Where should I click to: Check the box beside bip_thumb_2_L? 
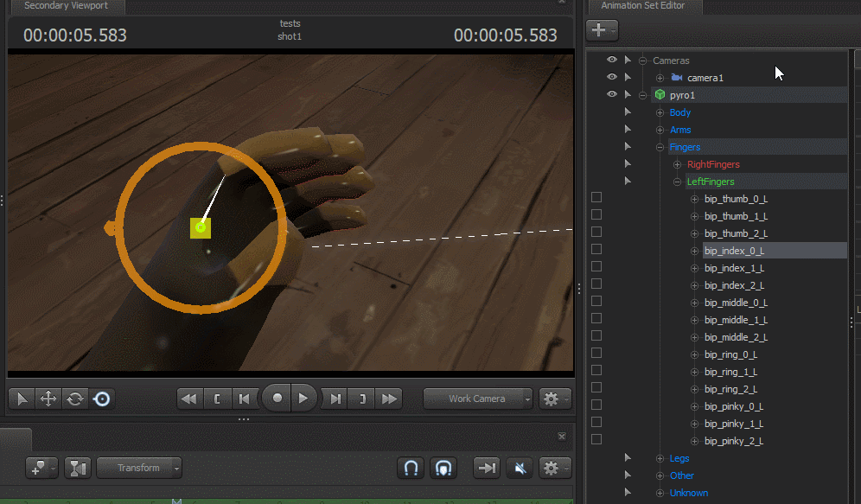pyautogui.click(x=596, y=232)
